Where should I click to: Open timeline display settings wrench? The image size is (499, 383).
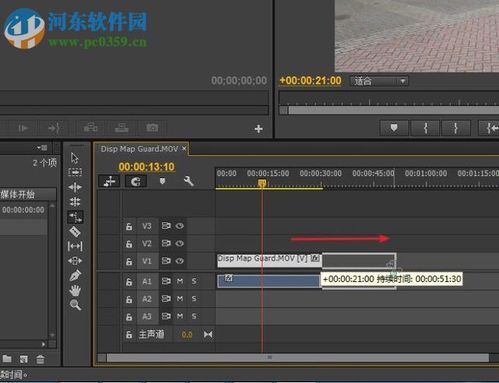[188, 181]
